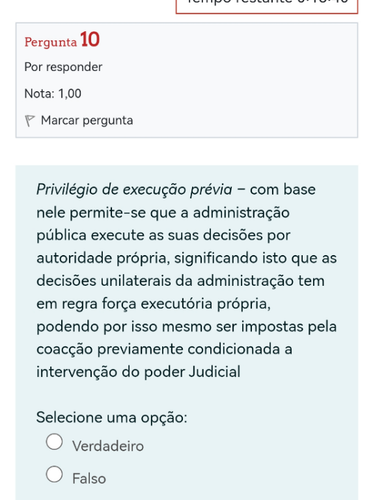Click the Pergunta heading text
The width and height of the screenshot is (373, 500).
tap(51, 42)
